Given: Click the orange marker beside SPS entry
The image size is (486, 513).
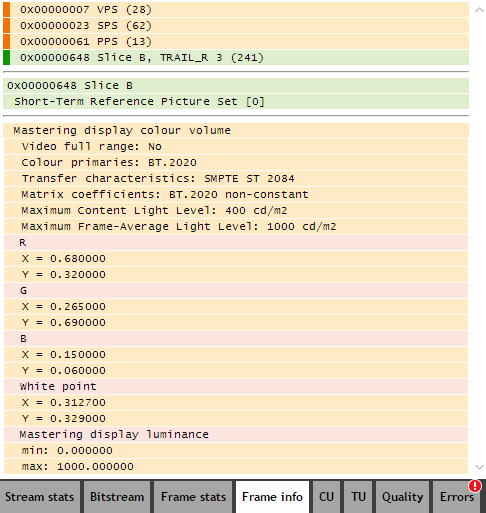Looking at the screenshot, I should 6,26.
